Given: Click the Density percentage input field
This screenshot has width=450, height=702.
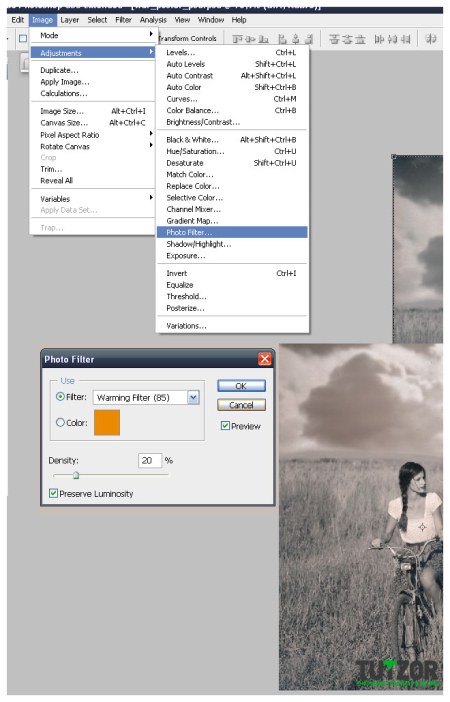Looking at the screenshot, I should (150, 460).
